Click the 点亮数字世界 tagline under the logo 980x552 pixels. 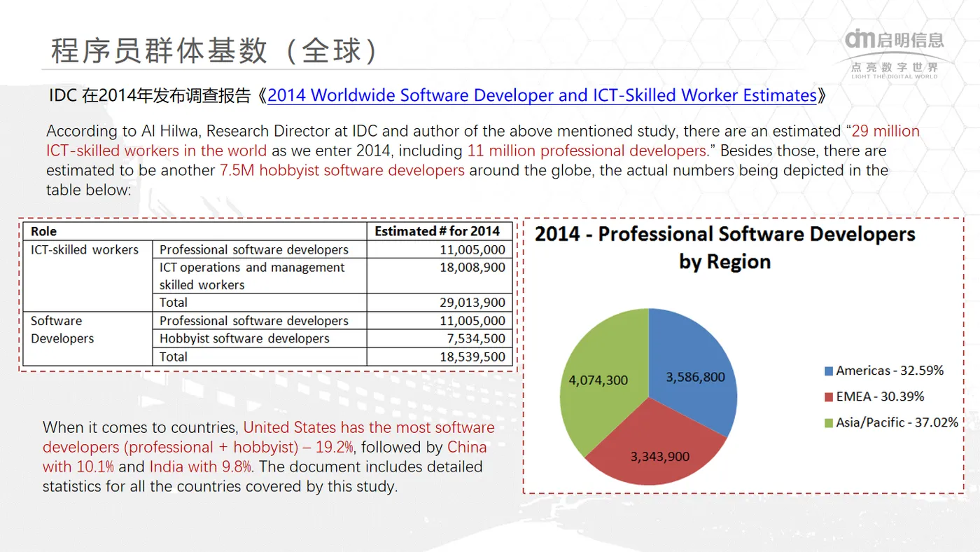coord(894,68)
